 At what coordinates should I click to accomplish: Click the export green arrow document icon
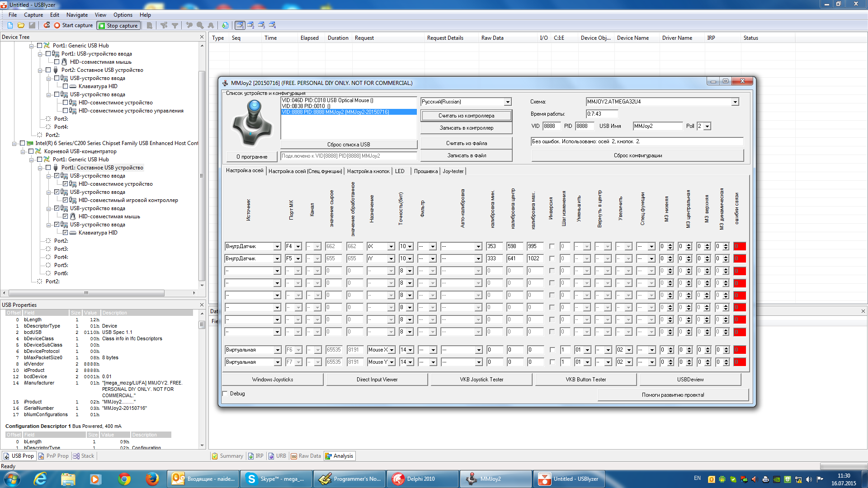click(x=225, y=25)
